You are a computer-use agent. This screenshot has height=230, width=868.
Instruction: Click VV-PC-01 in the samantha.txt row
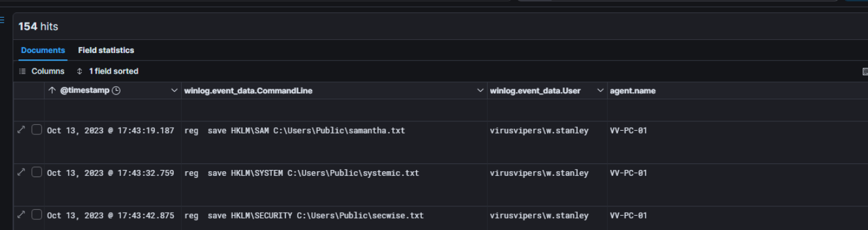628,130
